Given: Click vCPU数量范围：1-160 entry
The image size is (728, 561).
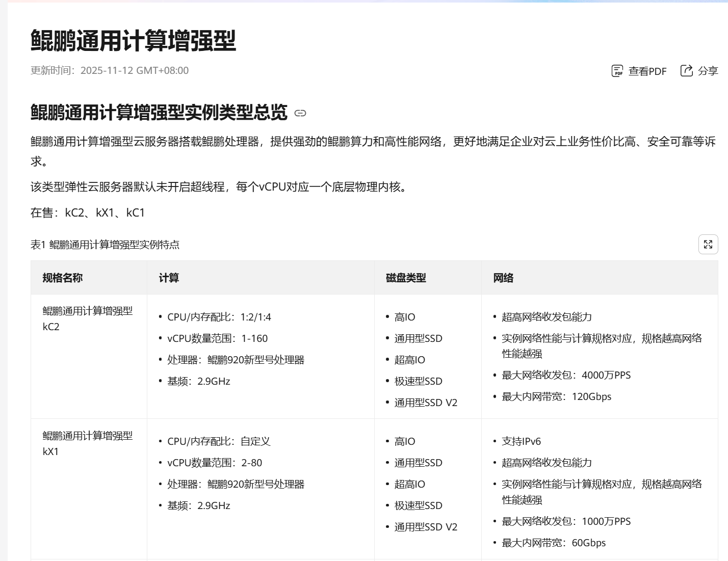Looking at the screenshot, I should 218,338.
